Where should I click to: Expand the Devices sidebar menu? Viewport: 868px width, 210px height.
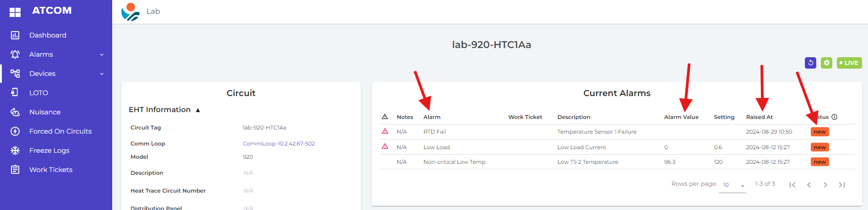[x=56, y=74]
